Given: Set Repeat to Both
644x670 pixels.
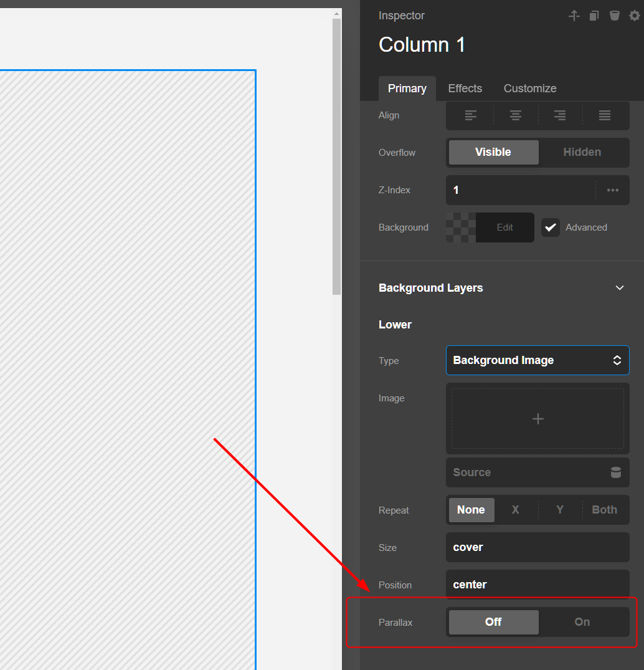Looking at the screenshot, I should coord(604,510).
